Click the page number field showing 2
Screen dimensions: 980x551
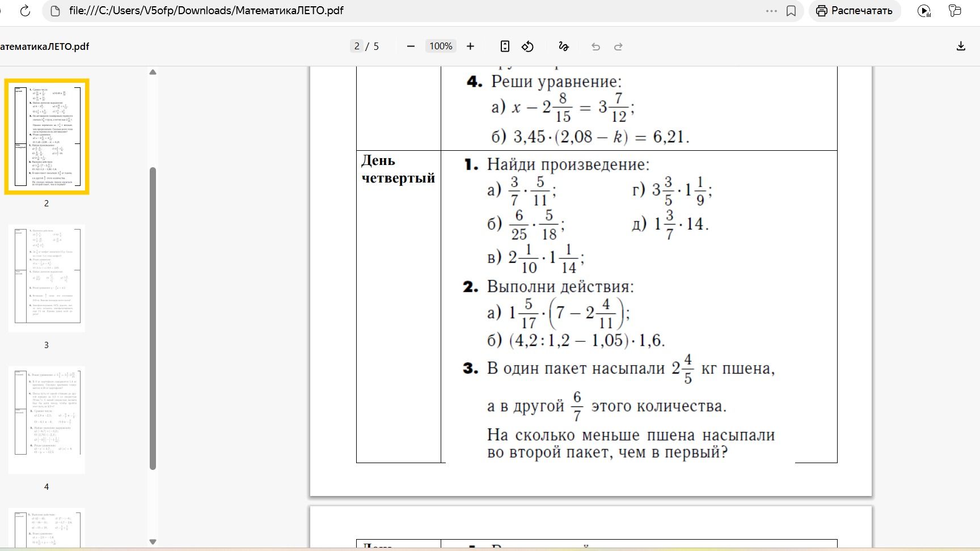click(x=357, y=46)
